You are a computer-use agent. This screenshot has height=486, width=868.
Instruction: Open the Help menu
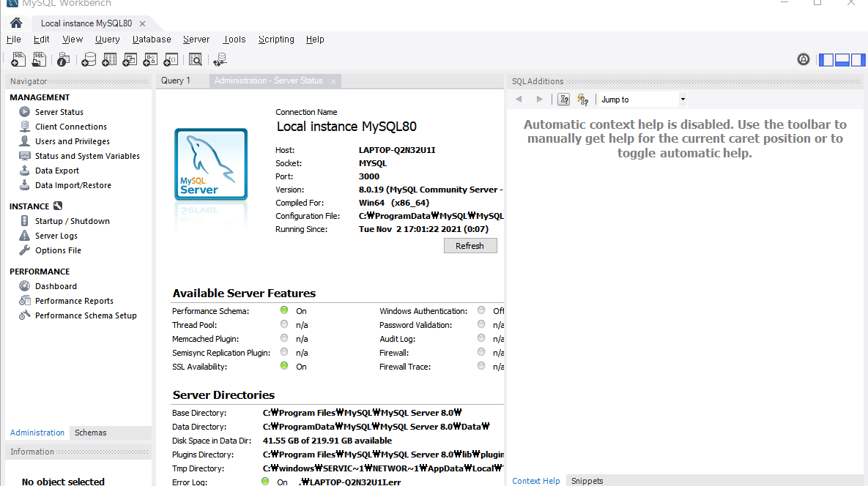tap(315, 40)
